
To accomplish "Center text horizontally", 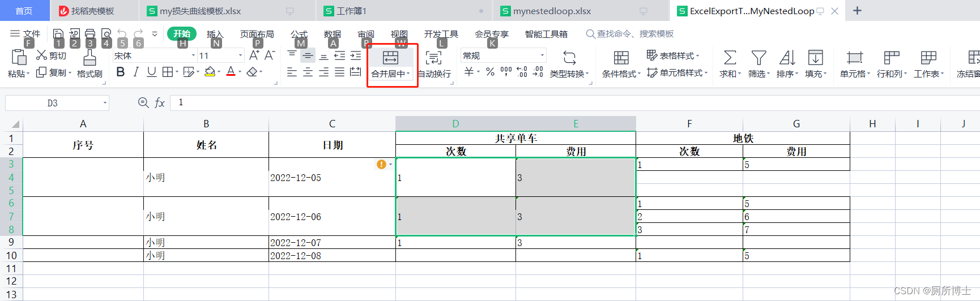I will [x=308, y=72].
